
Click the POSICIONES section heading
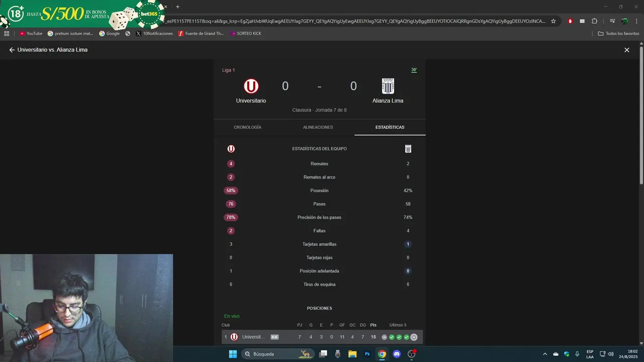pos(319,308)
